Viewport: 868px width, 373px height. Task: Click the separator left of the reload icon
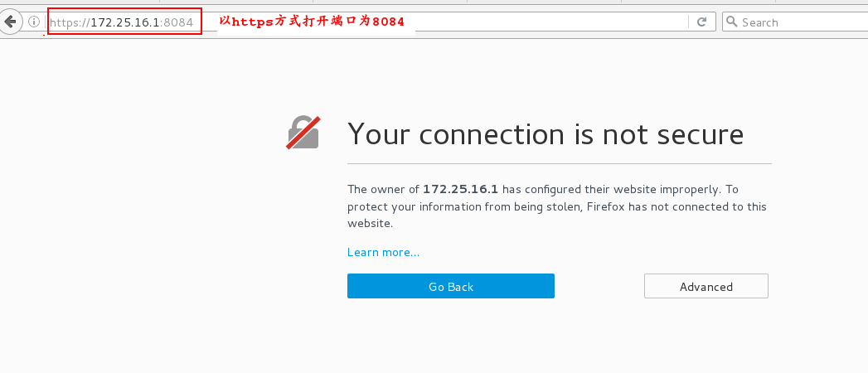(689, 22)
